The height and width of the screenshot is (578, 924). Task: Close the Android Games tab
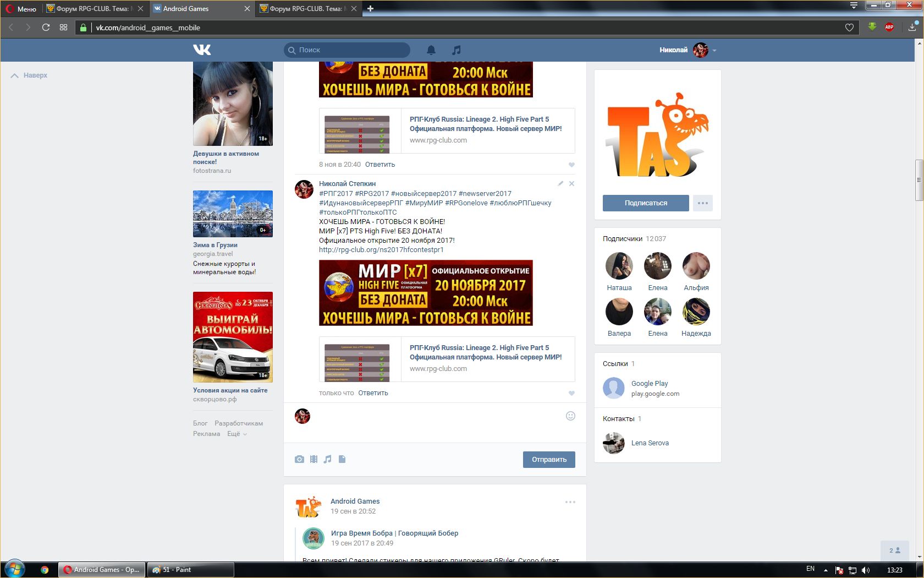(x=247, y=9)
